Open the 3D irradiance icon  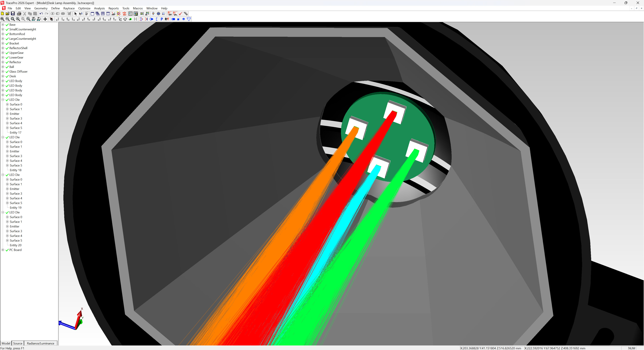click(147, 14)
